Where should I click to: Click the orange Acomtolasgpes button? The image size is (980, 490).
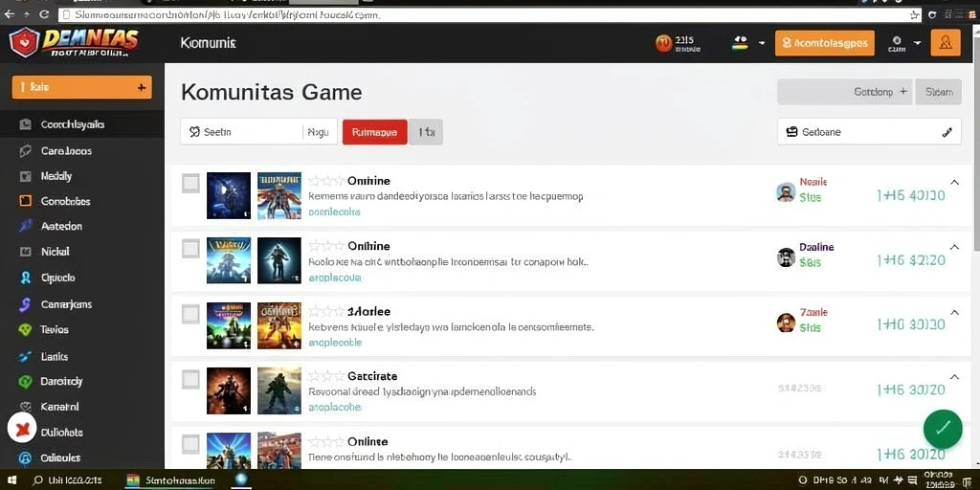[x=824, y=43]
